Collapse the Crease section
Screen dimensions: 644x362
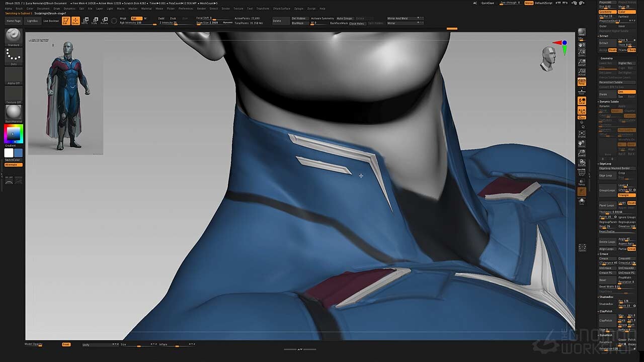(604, 254)
